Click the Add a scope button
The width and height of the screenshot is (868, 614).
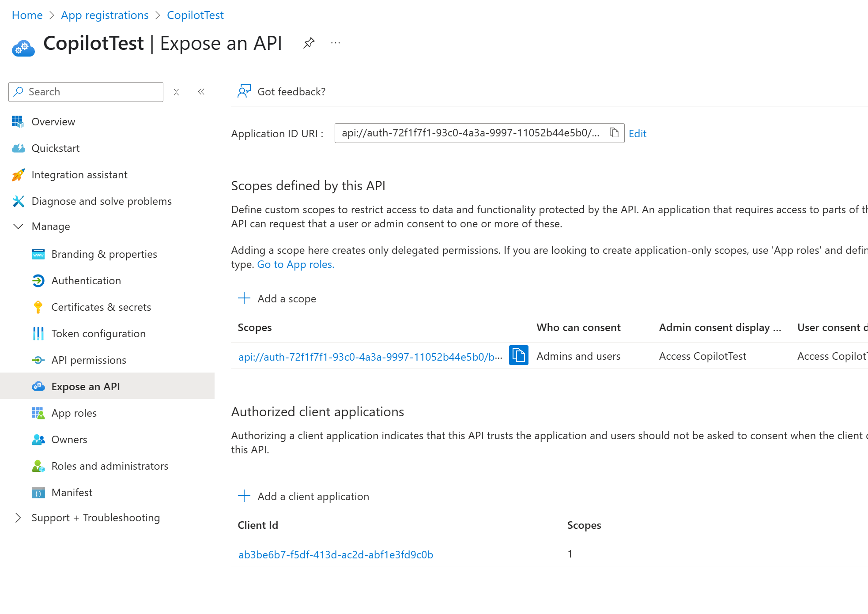pyautogui.click(x=277, y=298)
